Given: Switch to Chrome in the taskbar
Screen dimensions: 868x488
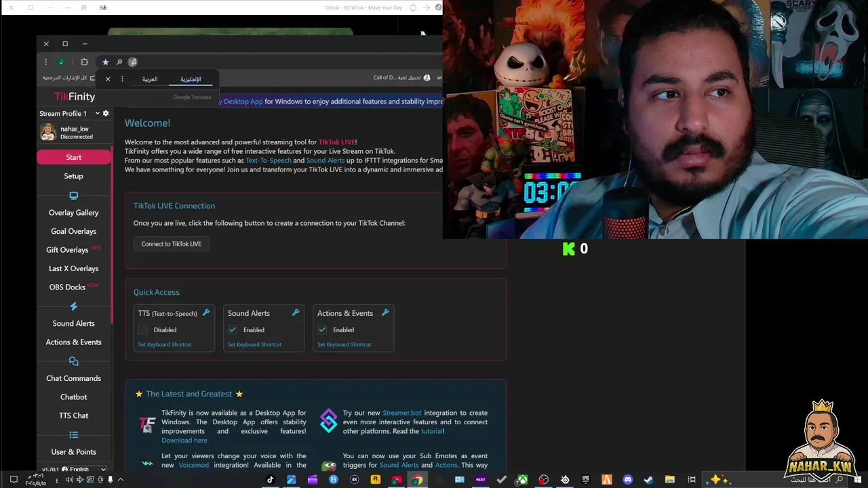Looking at the screenshot, I should pyautogui.click(x=418, y=480).
